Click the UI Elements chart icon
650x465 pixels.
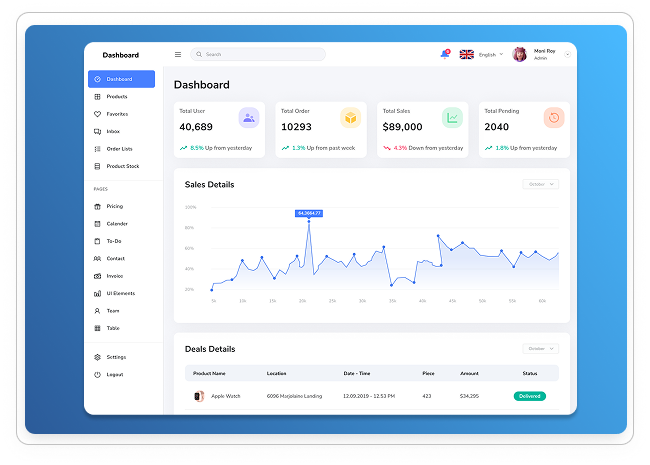pyautogui.click(x=97, y=293)
